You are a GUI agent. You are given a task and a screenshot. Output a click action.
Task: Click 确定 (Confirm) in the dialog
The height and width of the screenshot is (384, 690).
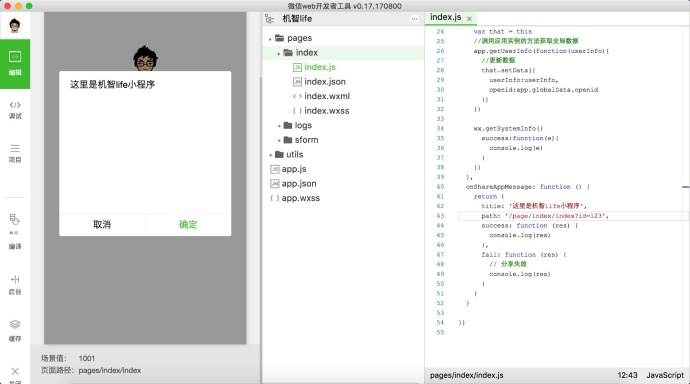pos(188,224)
